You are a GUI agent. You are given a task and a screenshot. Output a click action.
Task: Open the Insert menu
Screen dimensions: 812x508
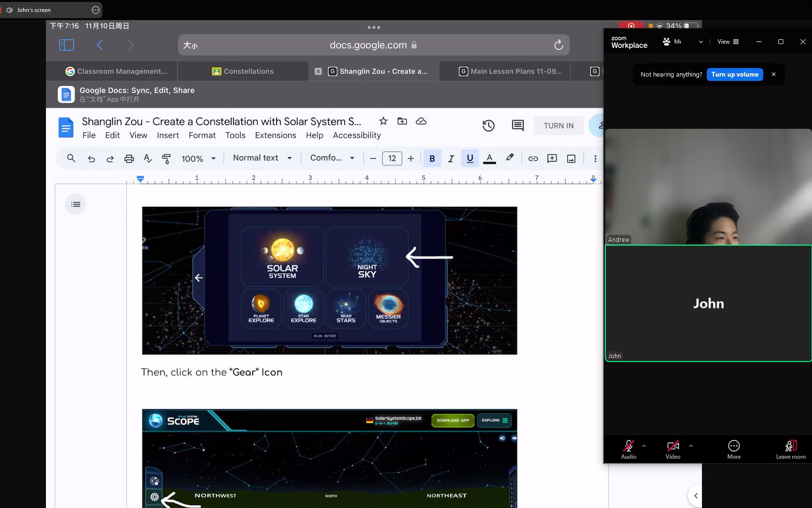point(168,135)
